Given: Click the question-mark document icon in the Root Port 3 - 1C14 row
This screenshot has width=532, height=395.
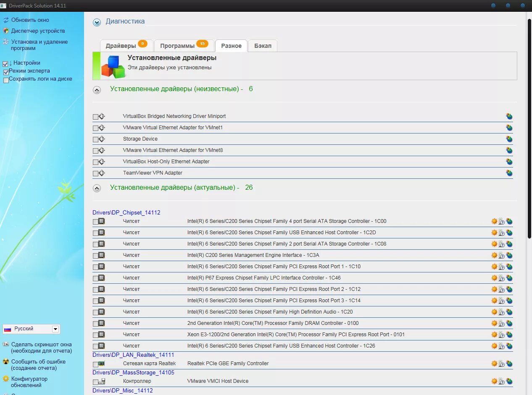Looking at the screenshot, I should pos(502,301).
